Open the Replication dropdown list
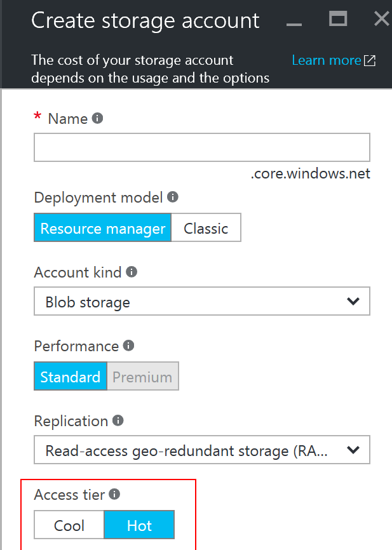 point(202,451)
